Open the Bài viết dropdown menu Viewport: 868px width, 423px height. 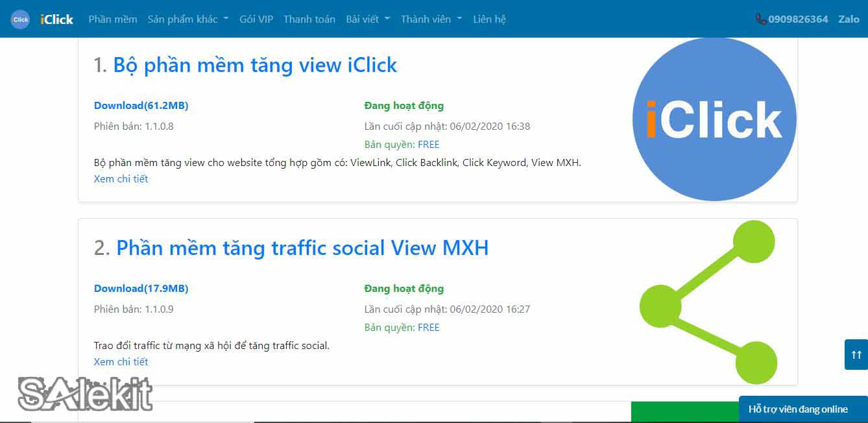368,19
